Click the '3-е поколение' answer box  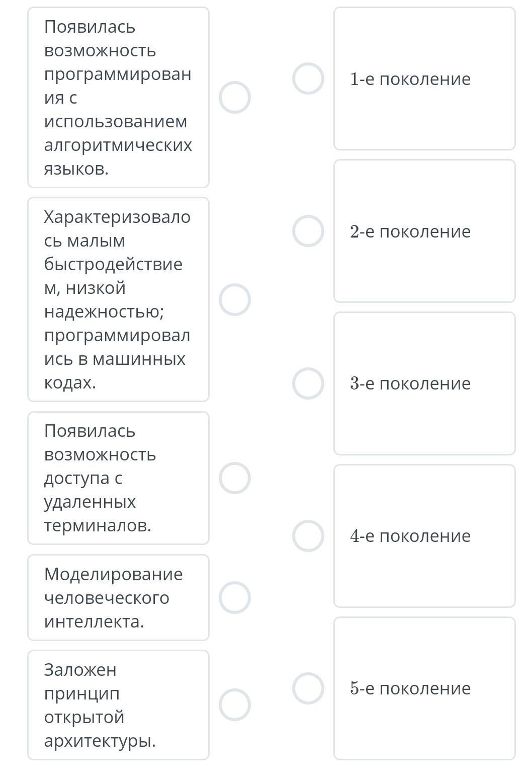tap(424, 383)
